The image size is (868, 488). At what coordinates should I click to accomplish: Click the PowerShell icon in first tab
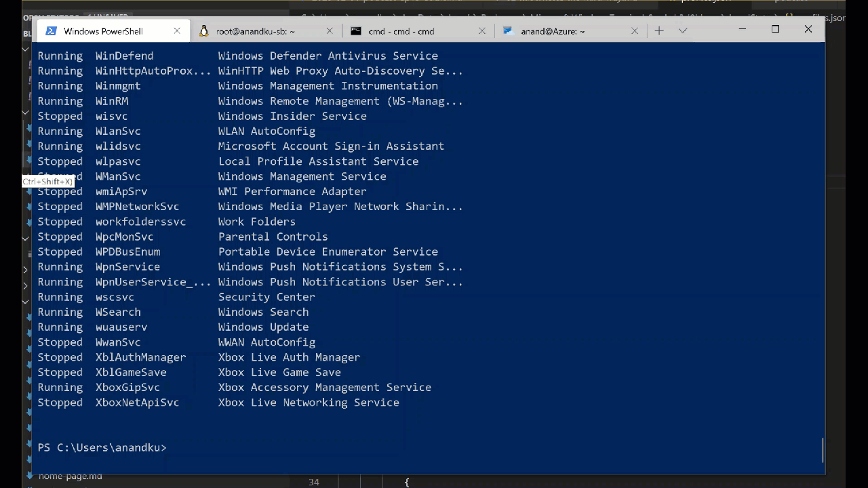[x=51, y=31]
